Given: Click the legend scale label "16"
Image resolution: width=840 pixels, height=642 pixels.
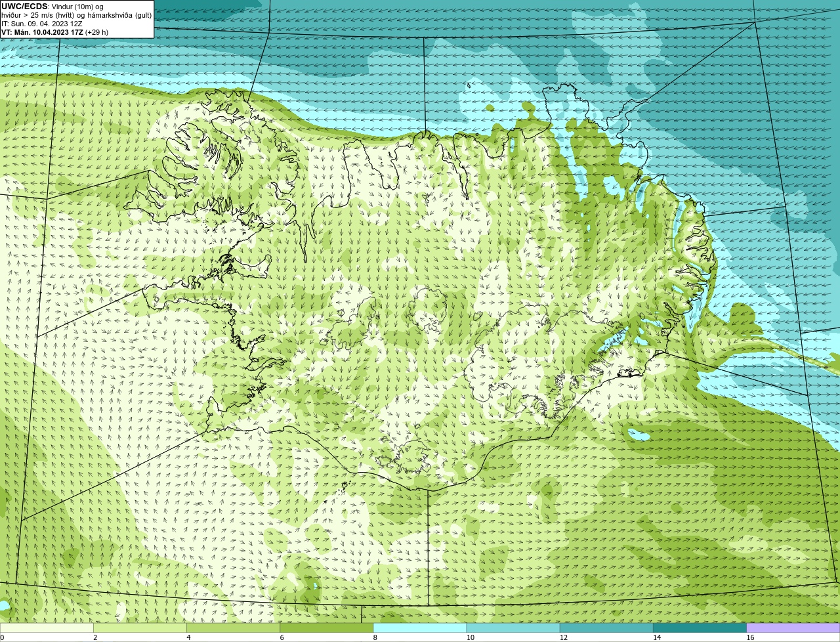Looking at the screenshot, I should [749, 637].
